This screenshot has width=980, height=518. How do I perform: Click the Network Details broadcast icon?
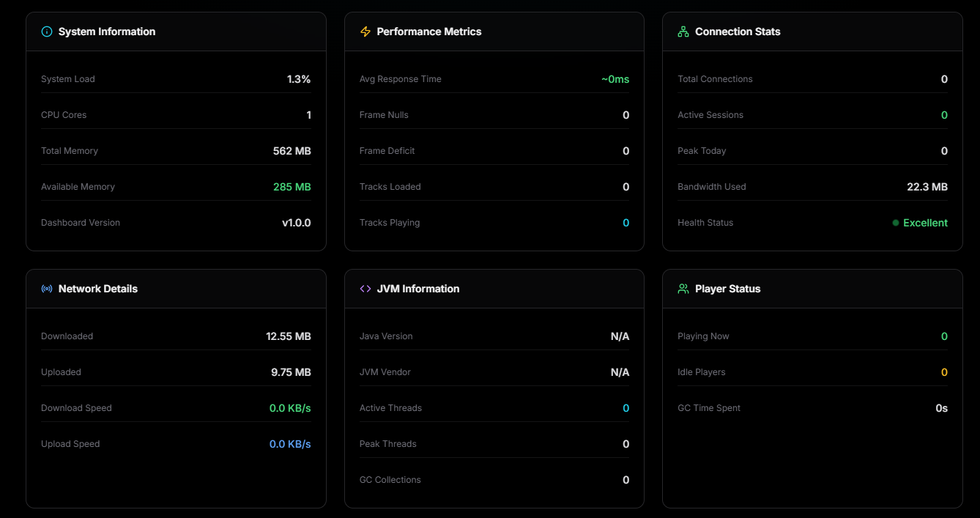(47, 289)
